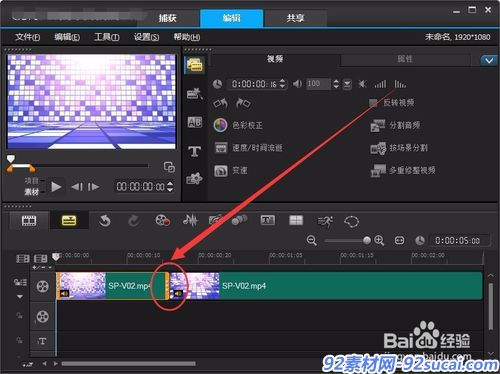Click the timeline zoom slider handle

(367, 240)
